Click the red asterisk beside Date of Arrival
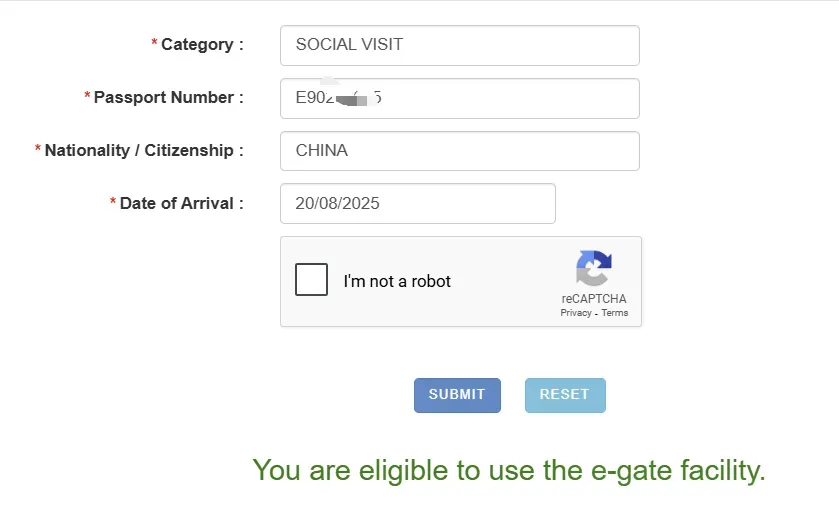Viewport: 839px width, 531px height. [x=113, y=201]
